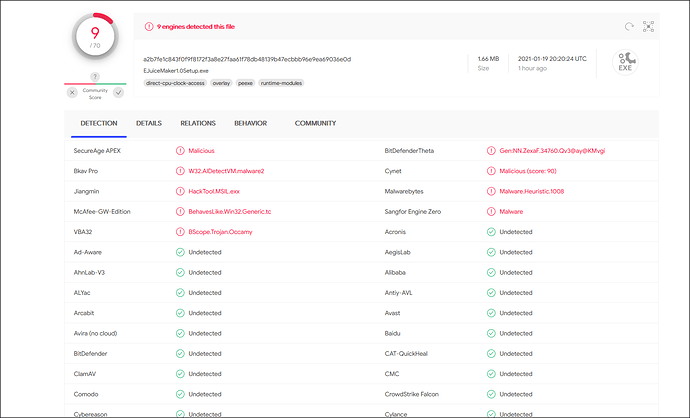690x418 pixels.
Task: Click the file SHA-256 hash text
Action: pos(247,59)
